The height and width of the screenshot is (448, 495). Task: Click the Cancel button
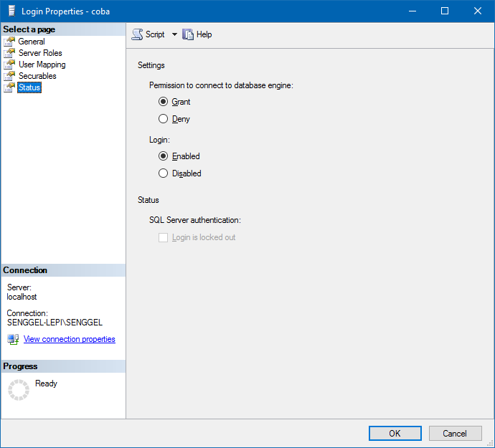pyautogui.click(x=455, y=433)
